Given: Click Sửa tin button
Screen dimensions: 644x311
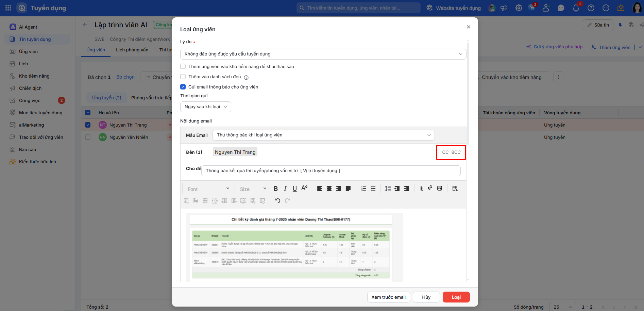Looking at the screenshot, I should [598, 25].
